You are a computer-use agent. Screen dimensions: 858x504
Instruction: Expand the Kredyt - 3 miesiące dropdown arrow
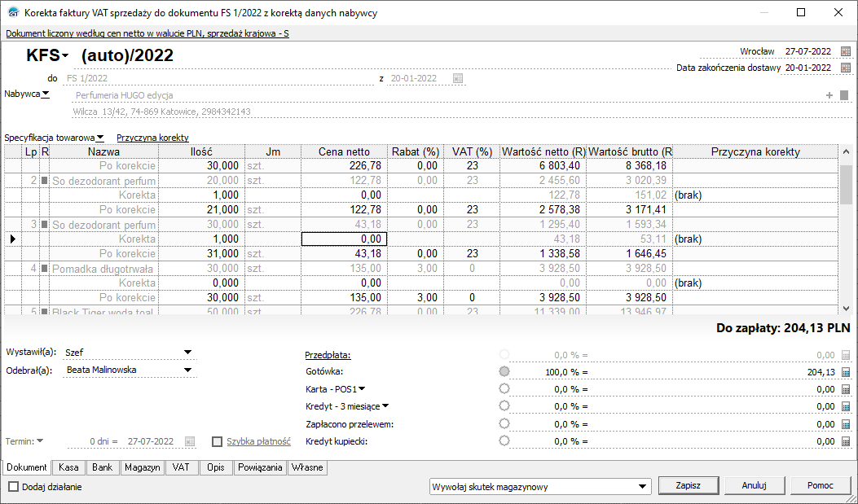click(x=385, y=405)
